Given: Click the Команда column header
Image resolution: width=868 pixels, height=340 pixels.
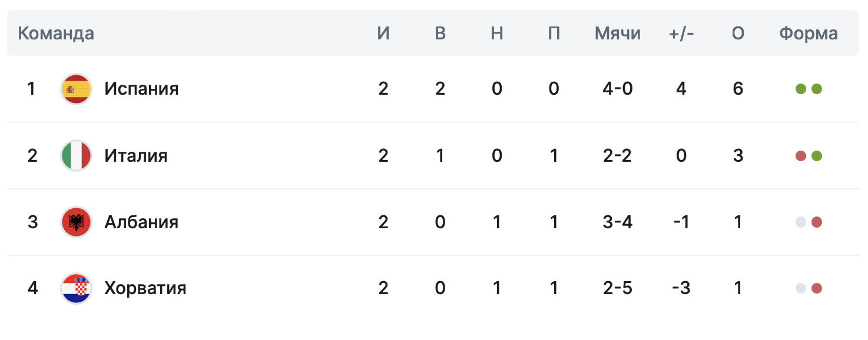Looking at the screenshot, I should (56, 34).
